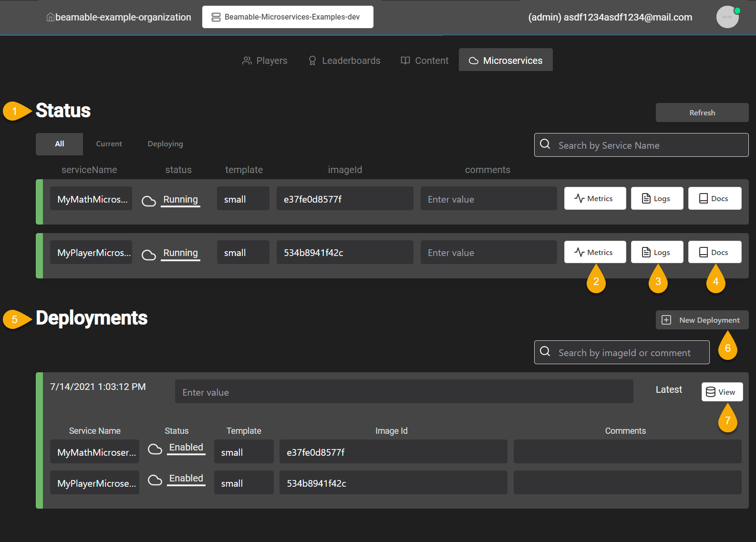
Task: Click cloud icon beside MyPlayerMicrose Enabled
Action: click(x=155, y=480)
